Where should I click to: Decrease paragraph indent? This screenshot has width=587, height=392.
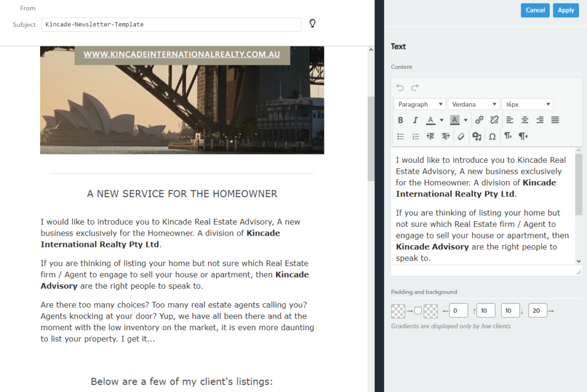click(431, 136)
